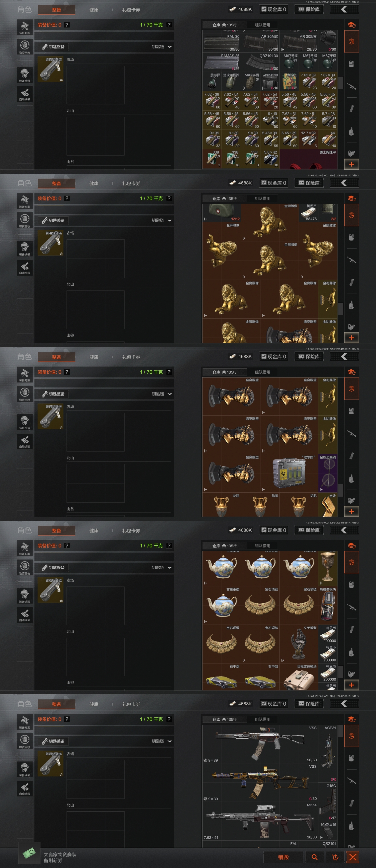Select the 热成像模块 thermal module item

pyautogui.click(x=328, y=606)
